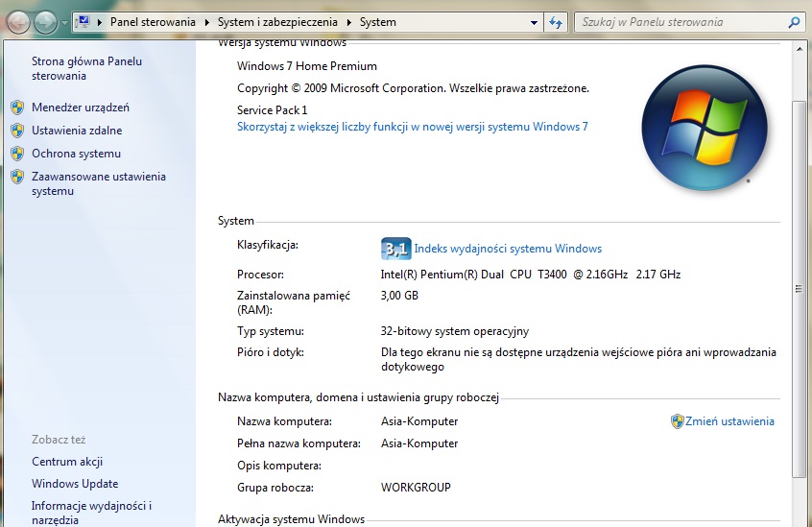Click the Copyright 2009 Microsoft Corporation text
This screenshot has width=812, height=527.
coord(413,88)
